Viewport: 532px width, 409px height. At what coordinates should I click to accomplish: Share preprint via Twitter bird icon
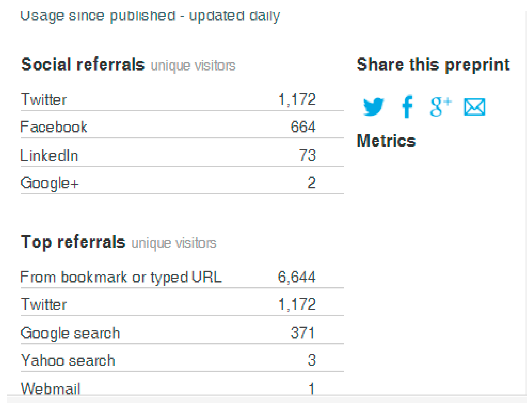373,107
